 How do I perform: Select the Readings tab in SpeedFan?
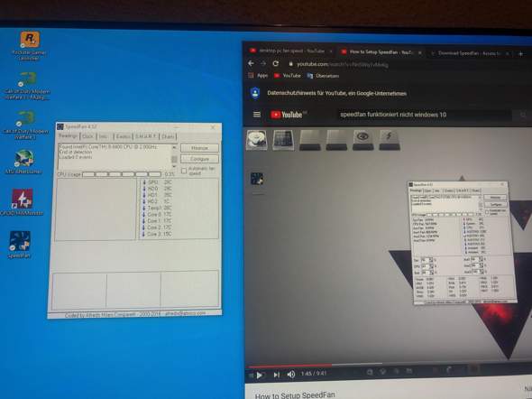point(69,135)
